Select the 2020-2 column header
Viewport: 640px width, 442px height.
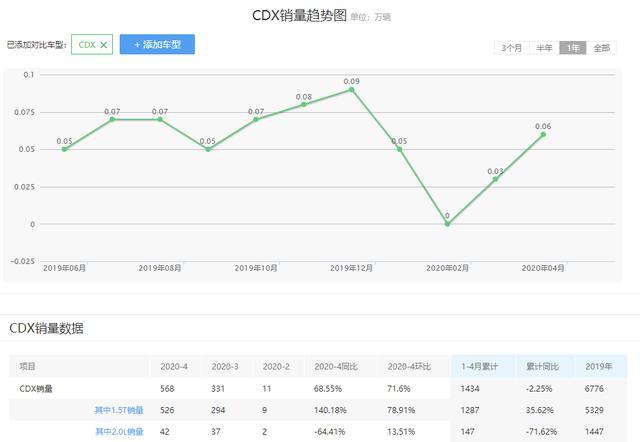coord(276,366)
